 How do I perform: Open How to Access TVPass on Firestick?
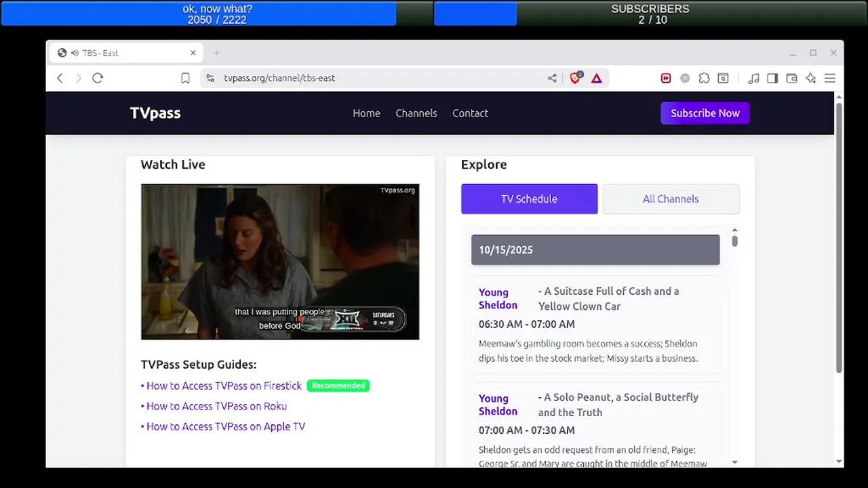224,386
